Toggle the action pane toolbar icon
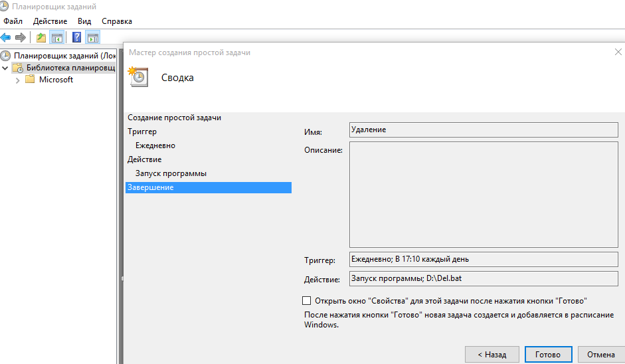The image size is (625, 364). tap(93, 37)
